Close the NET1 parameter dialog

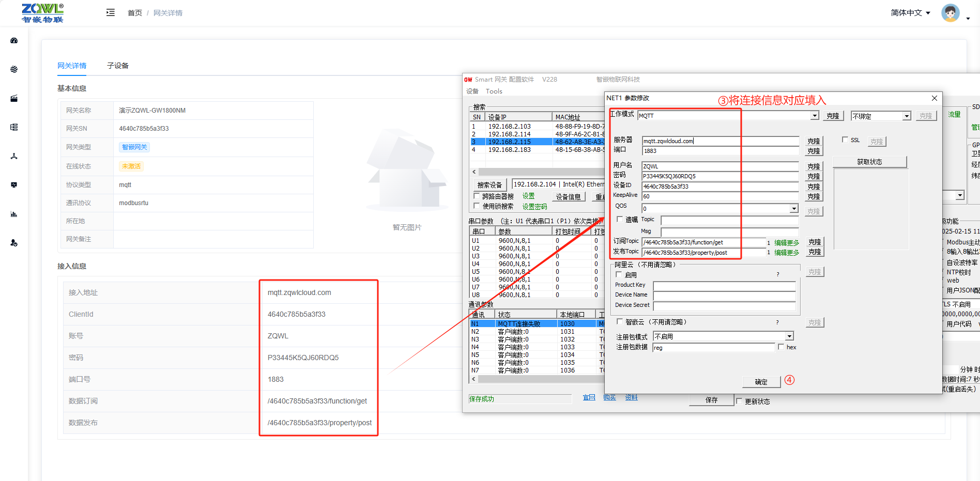[934, 98]
